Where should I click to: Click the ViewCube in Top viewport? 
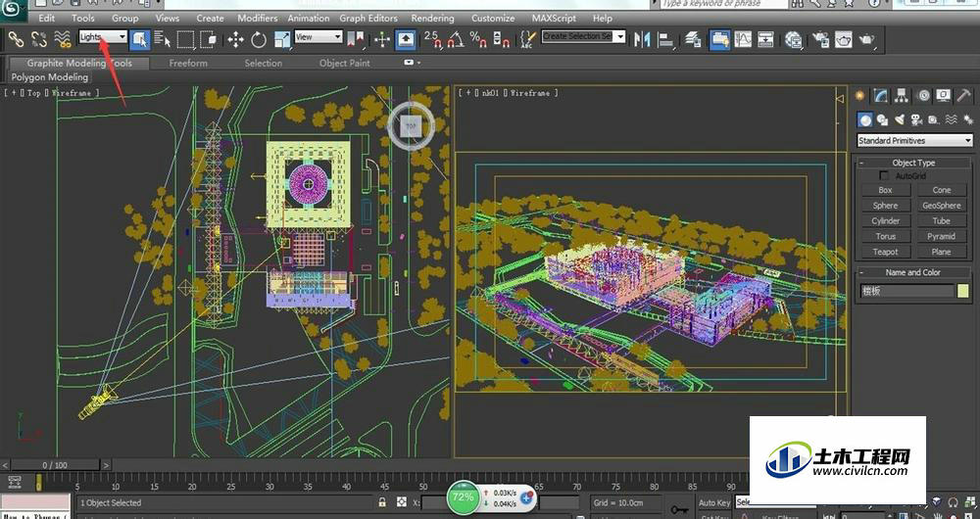pos(410,126)
